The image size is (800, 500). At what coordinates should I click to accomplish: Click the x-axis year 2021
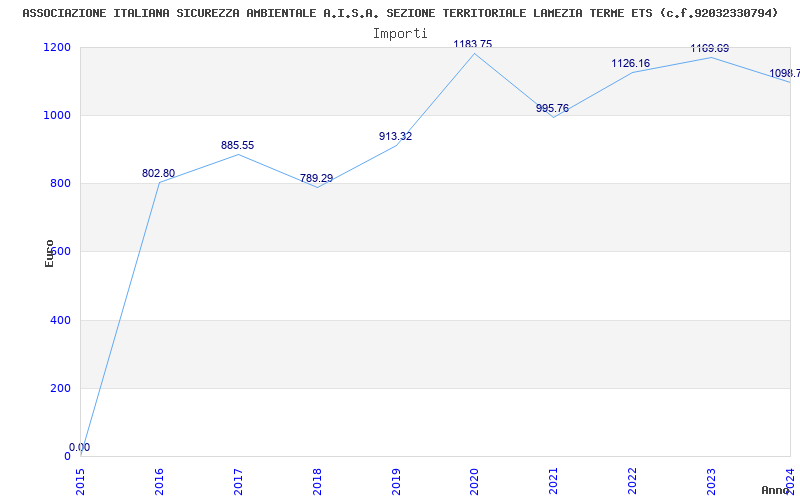point(554,481)
